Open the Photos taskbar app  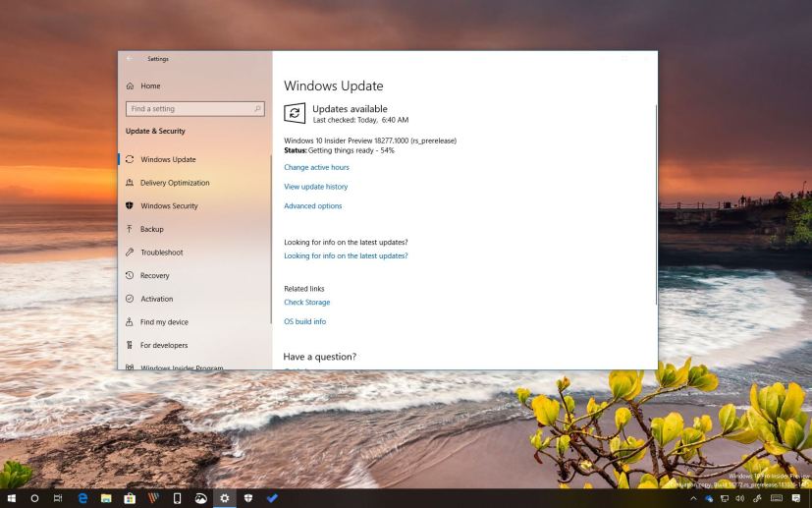[200, 498]
